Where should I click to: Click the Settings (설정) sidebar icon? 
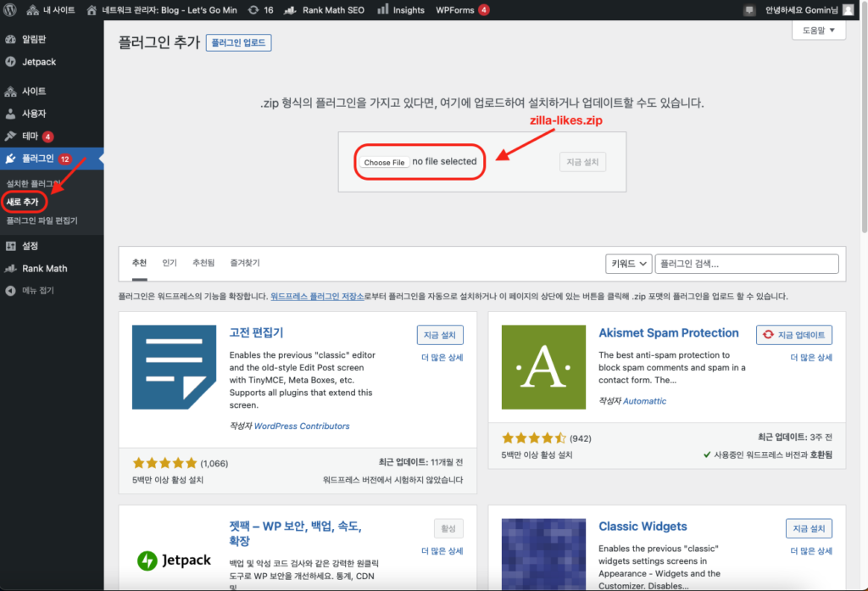10,246
